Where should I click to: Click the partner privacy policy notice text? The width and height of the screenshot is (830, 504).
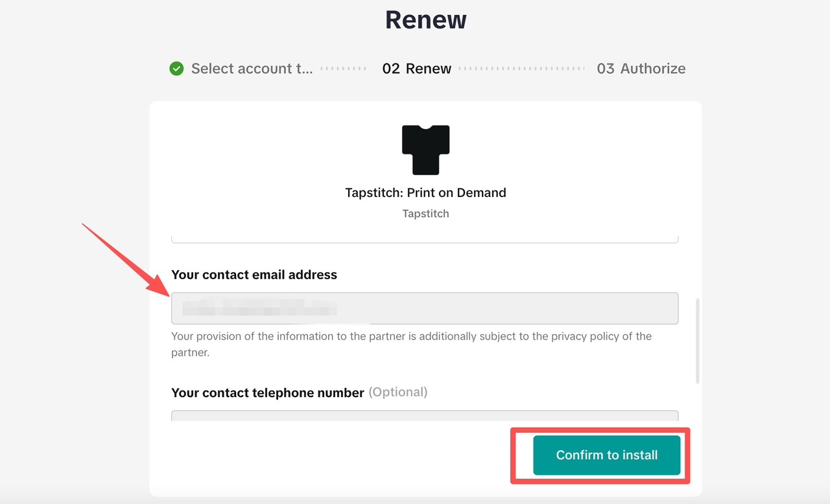click(x=411, y=345)
